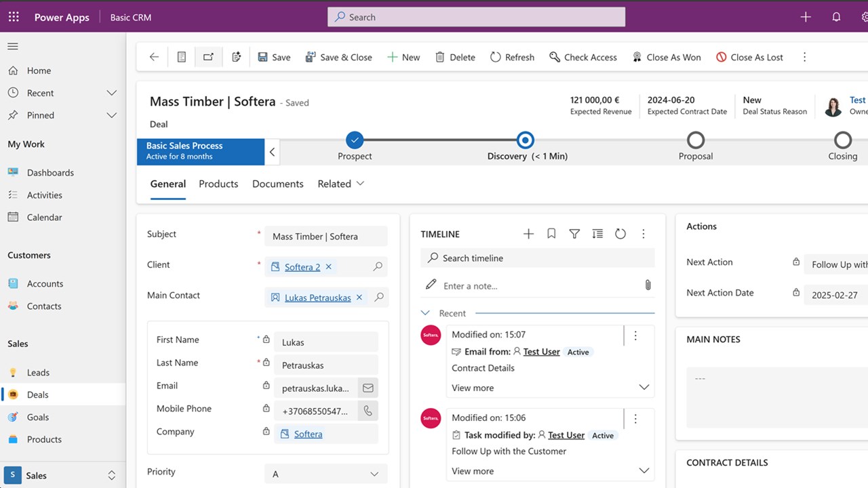Click Delete in the command bar
Screen dimensions: 868x488
(455, 57)
